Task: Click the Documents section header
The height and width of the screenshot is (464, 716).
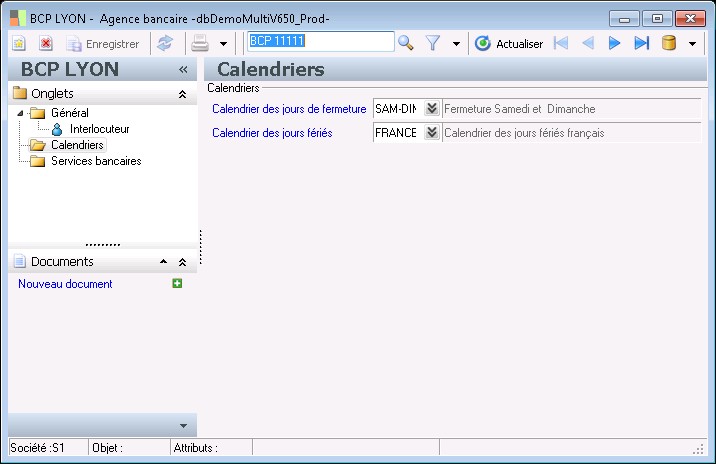Action: tap(103, 262)
